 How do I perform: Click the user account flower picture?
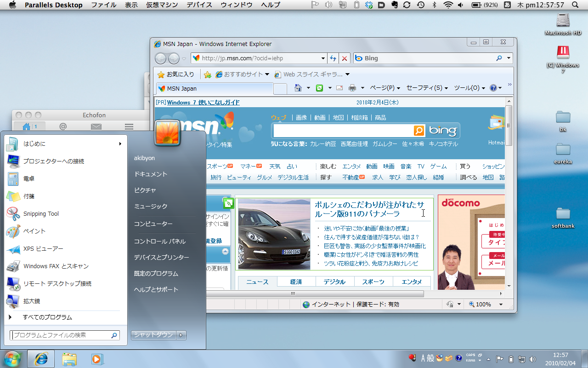(x=167, y=132)
